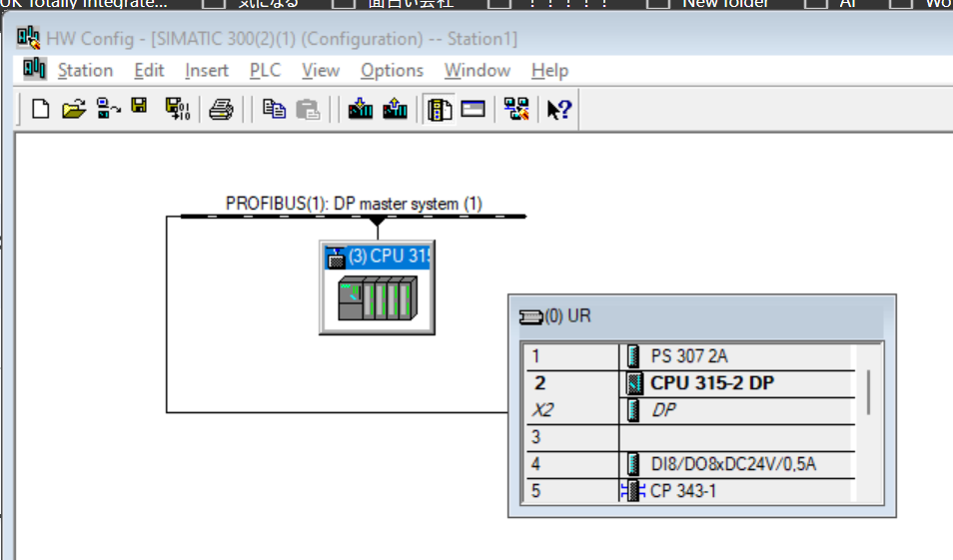The height and width of the screenshot is (560, 953).
Task: Select the CPU 315 station rack image
Action: [378, 298]
